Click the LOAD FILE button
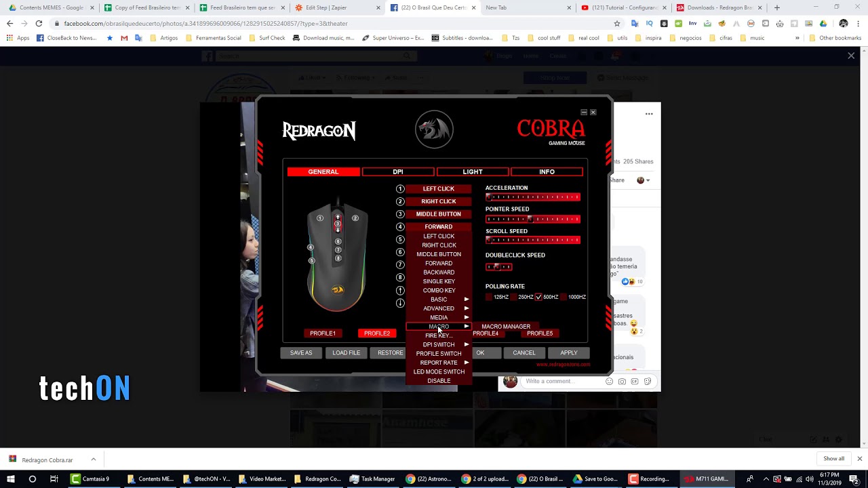This screenshot has height=488, width=868. pos(346,353)
